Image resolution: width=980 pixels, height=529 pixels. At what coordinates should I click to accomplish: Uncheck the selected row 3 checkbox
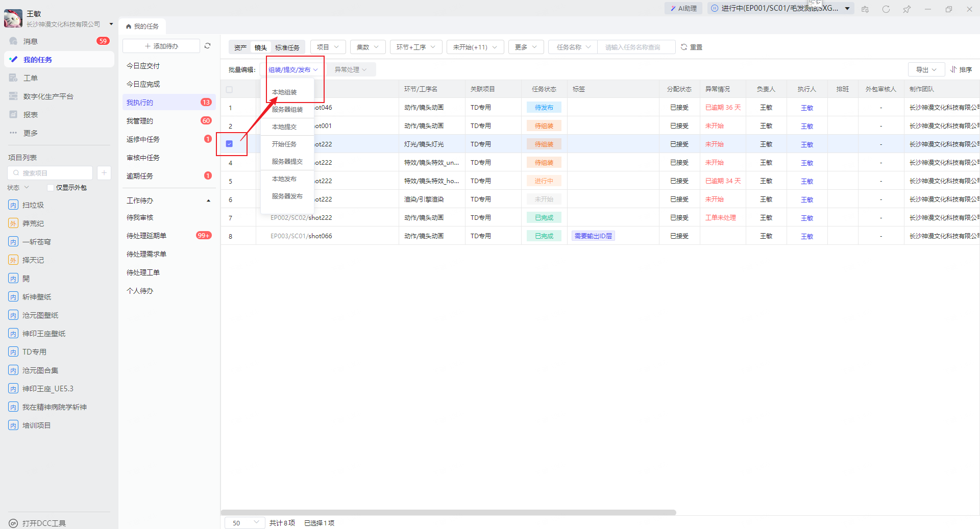click(229, 144)
